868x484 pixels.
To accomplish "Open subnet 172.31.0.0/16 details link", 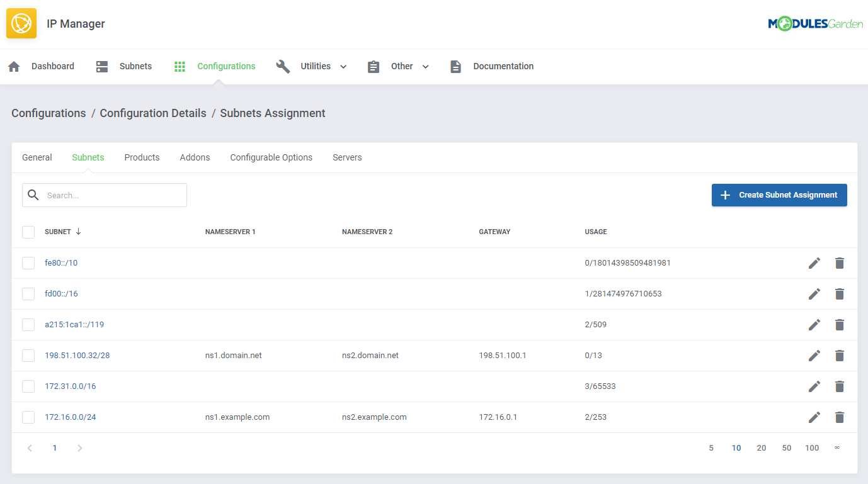I will (x=69, y=386).
